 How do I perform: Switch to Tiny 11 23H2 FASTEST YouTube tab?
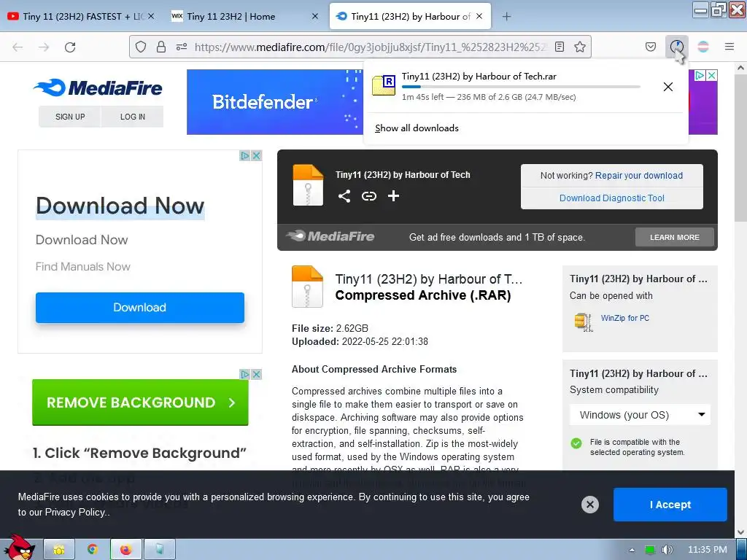(81, 16)
